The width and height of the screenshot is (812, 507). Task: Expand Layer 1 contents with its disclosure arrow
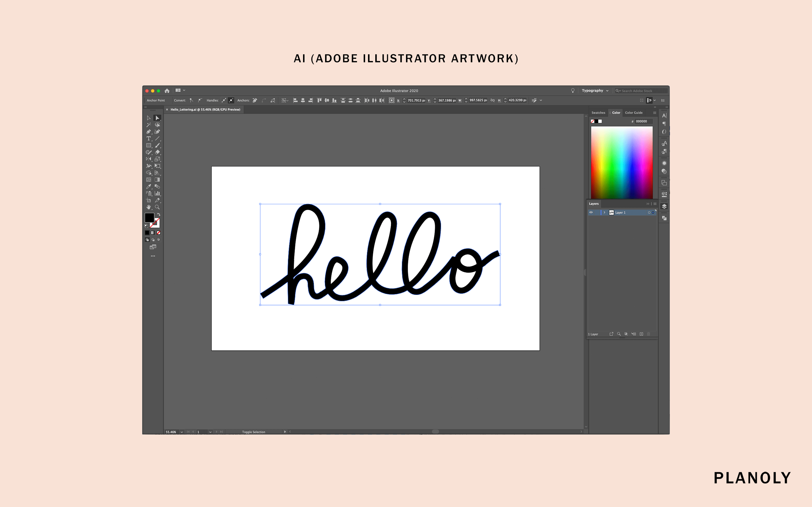click(604, 213)
